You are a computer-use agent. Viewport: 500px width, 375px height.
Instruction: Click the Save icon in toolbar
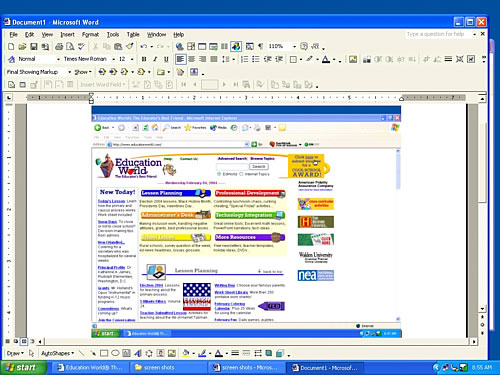pyautogui.click(x=34, y=47)
